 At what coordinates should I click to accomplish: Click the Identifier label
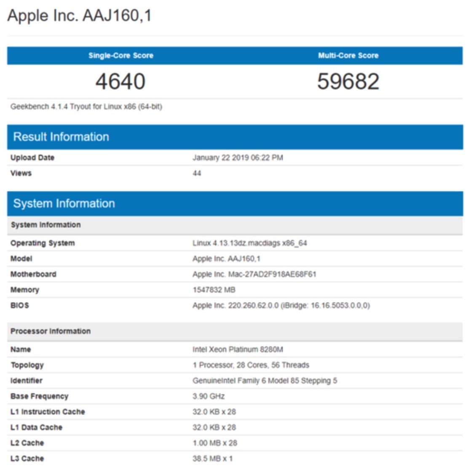(x=27, y=381)
